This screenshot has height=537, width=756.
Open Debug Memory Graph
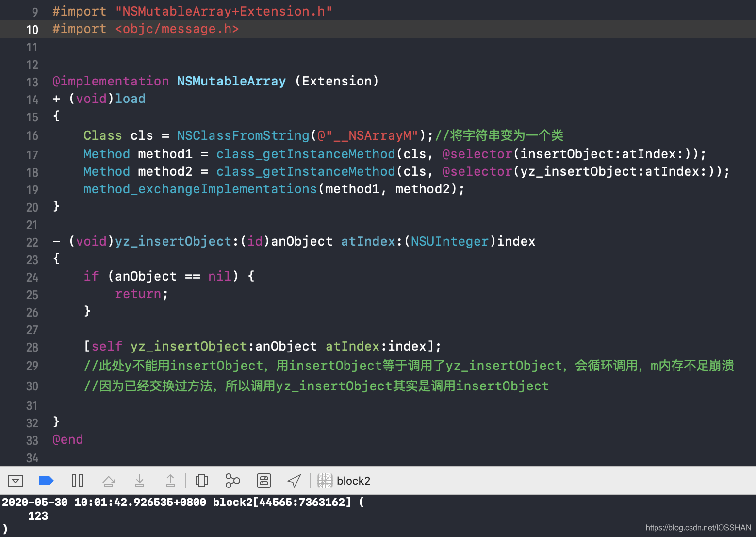point(233,481)
